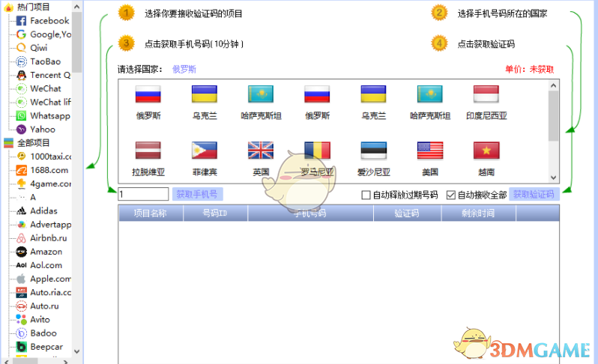Click country list scroll down arrow
Viewport: 598px width, 364px height.
click(x=553, y=178)
